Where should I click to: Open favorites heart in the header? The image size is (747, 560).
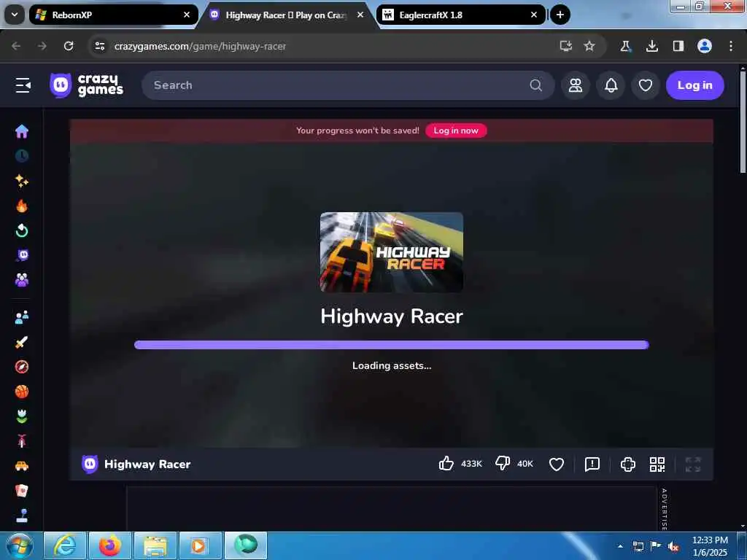[x=646, y=85]
